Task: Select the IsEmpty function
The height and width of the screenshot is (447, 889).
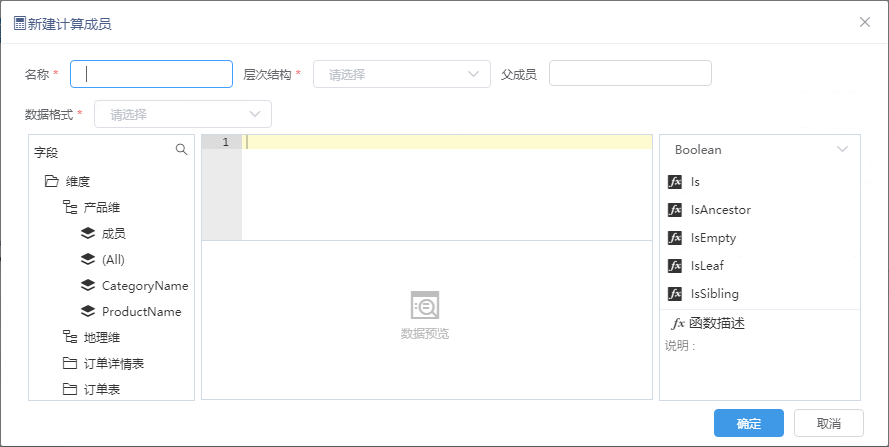Action: click(x=713, y=238)
